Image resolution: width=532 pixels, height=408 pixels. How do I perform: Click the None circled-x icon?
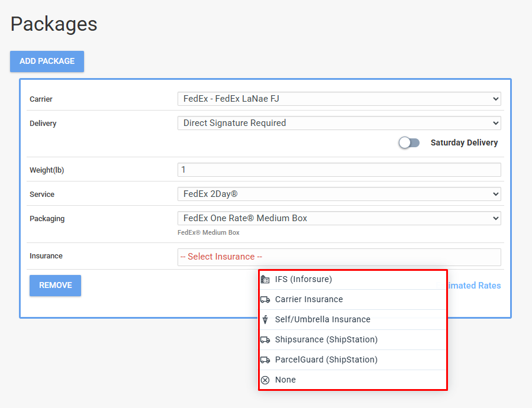point(265,380)
